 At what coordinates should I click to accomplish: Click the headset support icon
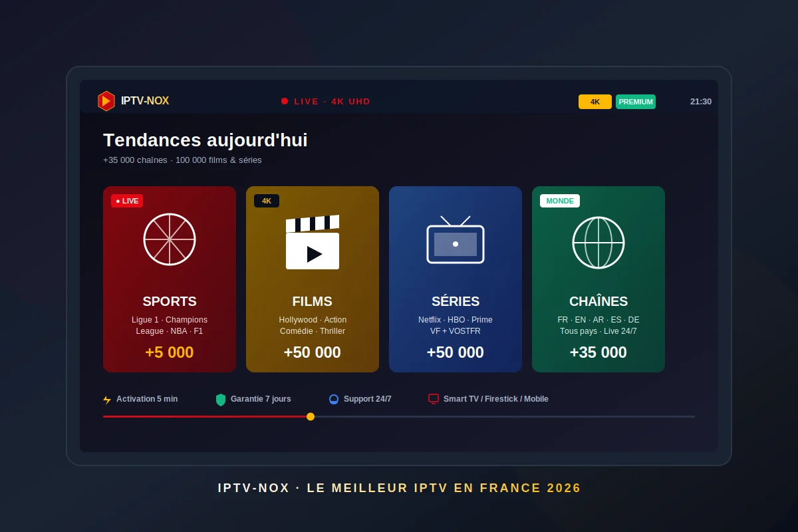(334, 400)
